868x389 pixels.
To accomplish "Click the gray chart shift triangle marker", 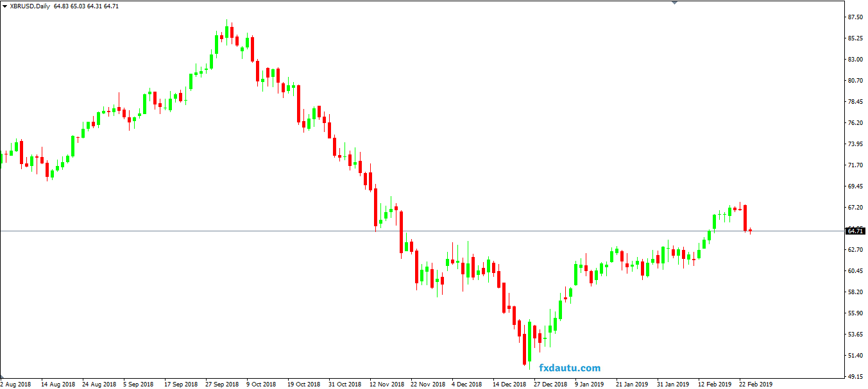I will click(x=674, y=3).
